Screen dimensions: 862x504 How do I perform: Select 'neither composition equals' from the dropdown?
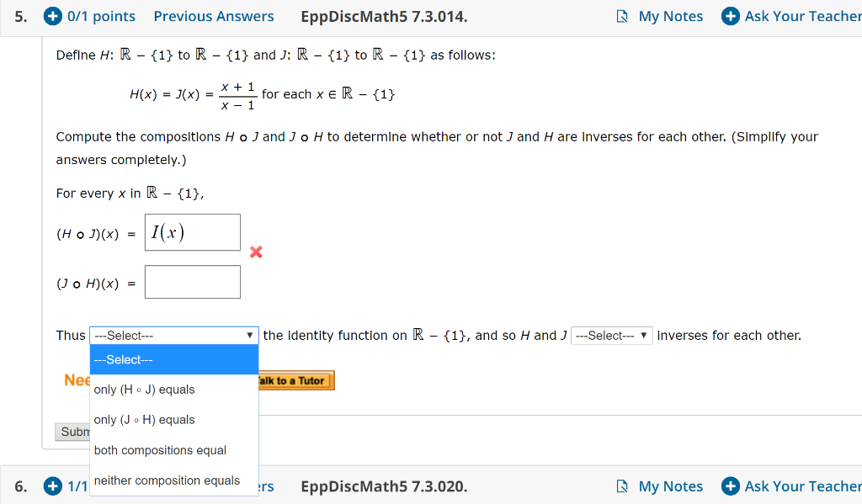[165, 480]
